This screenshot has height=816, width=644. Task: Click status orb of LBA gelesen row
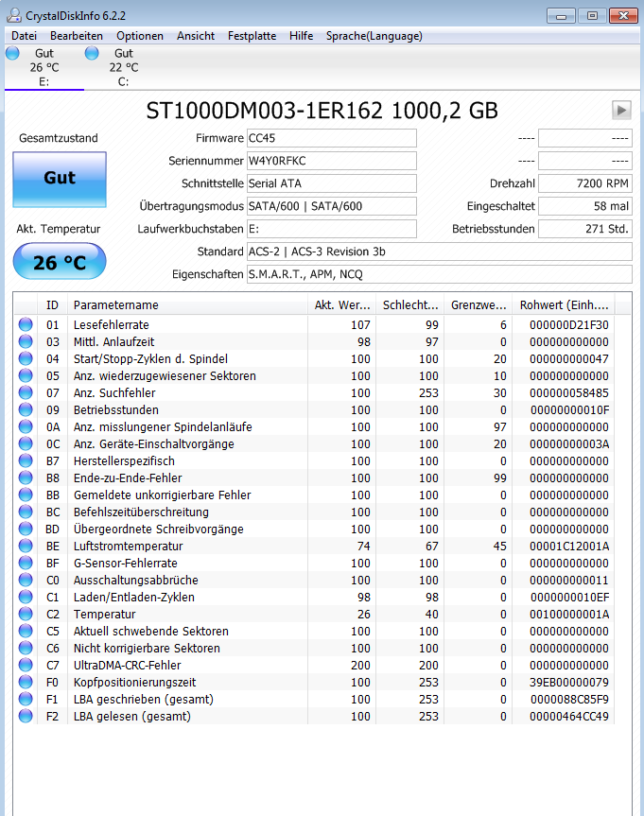26,716
